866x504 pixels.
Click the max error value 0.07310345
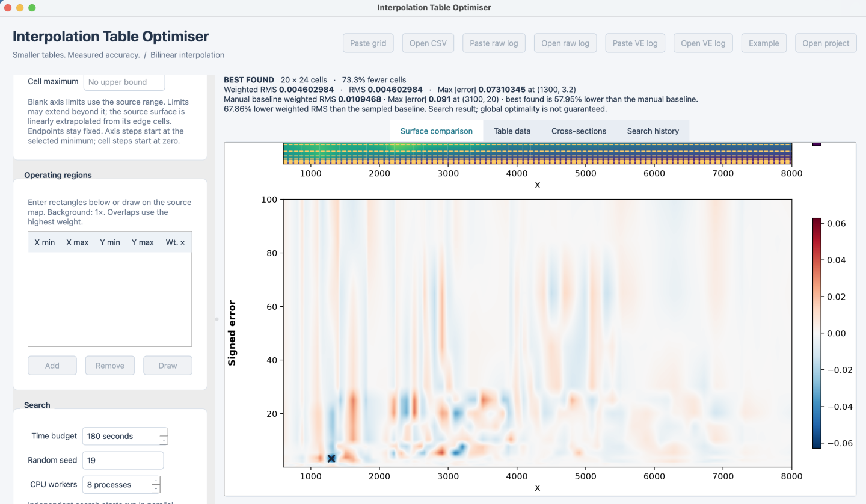point(502,90)
